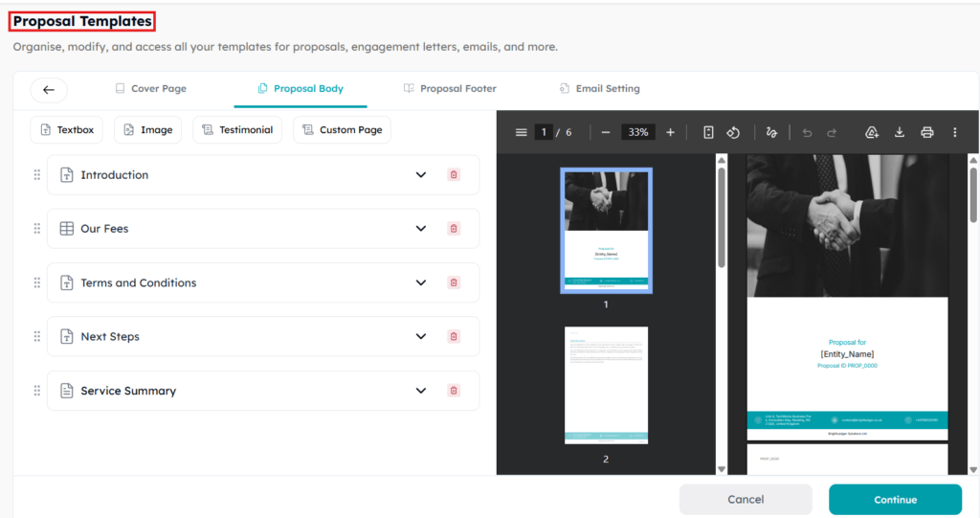
Task: Click the Continue button
Action: (895, 499)
